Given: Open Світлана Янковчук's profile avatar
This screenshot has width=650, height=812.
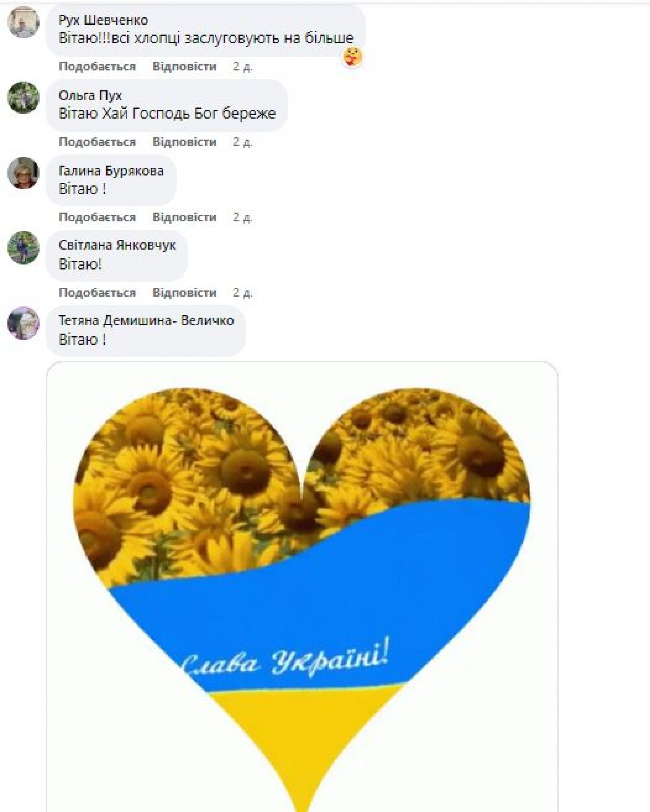Looking at the screenshot, I should click(x=23, y=248).
